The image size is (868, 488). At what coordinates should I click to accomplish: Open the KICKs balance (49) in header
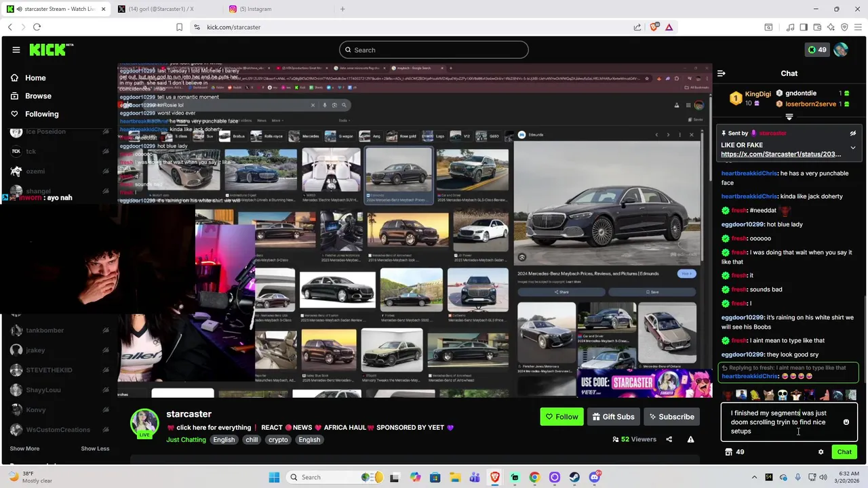(x=816, y=49)
